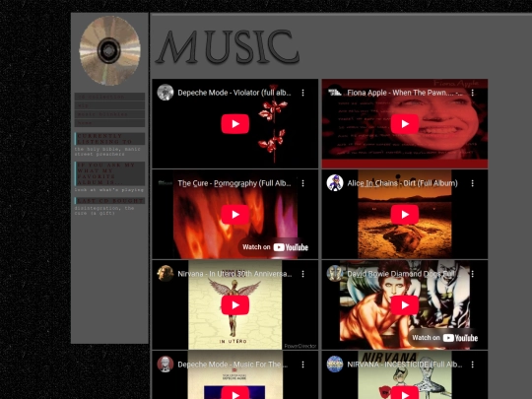
Task: Play the Fiona Apple When The Pawn video
Action: pyautogui.click(x=405, y=124)
